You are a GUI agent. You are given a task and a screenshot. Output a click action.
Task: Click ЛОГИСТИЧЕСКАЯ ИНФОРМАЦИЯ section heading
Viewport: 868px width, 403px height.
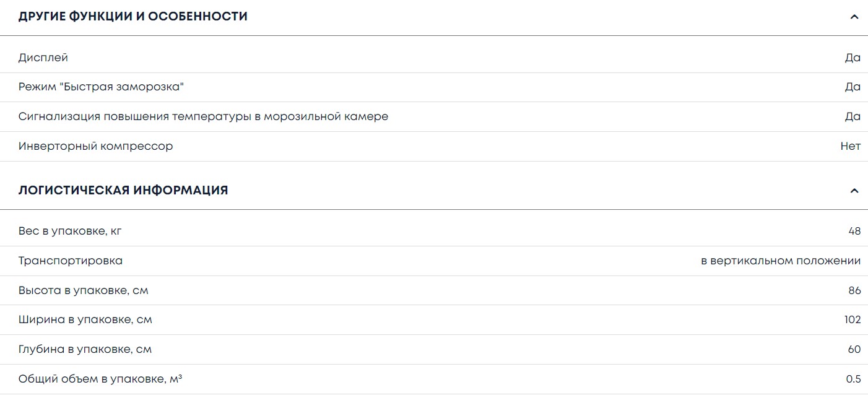(x=123, y=191)
